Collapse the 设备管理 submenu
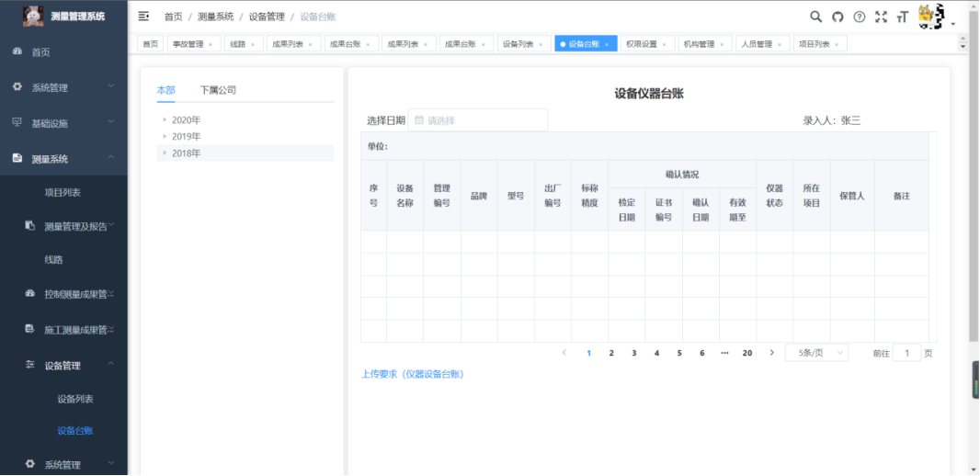Viewport: 980px width, 476px height. [110, 364]
